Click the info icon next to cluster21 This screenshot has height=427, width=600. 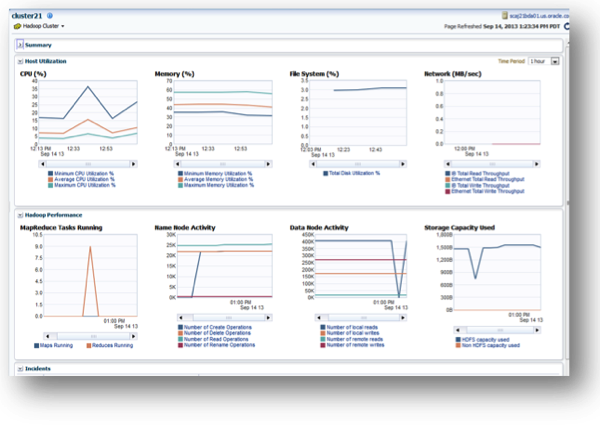[x=50, y=16]
